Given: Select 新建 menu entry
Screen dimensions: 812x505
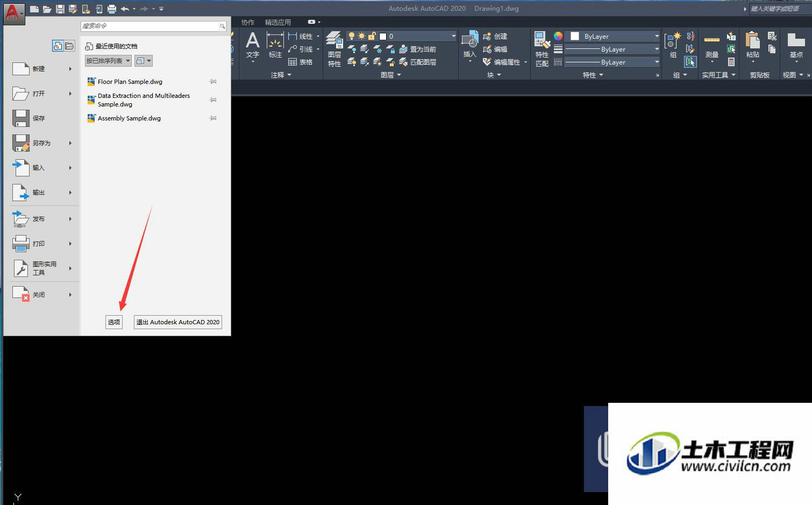Looking at the screenshot, I should tap(42, 69).
